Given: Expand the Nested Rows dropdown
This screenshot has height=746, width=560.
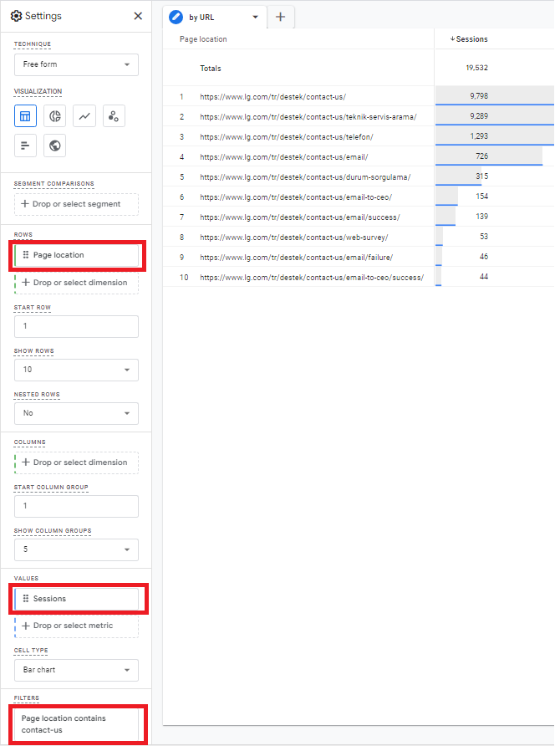Looking at the screenshot, I should 76,413.
